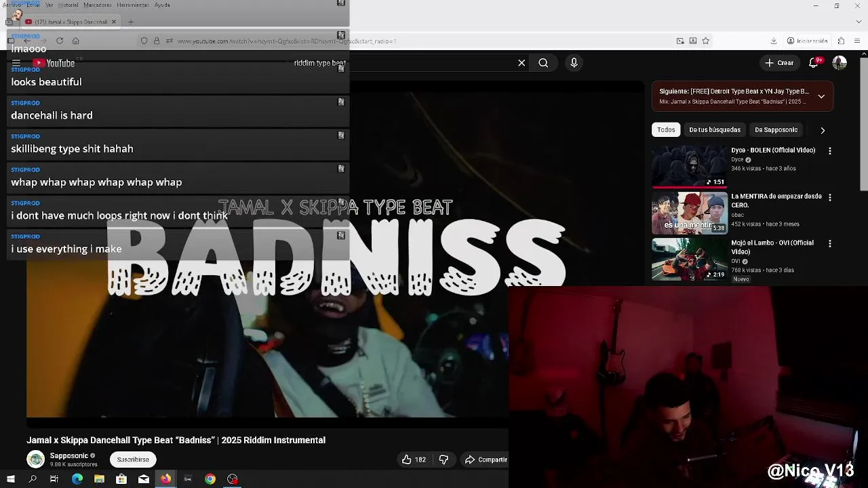Go to the YouTube home logo

(x=54, y=63)
